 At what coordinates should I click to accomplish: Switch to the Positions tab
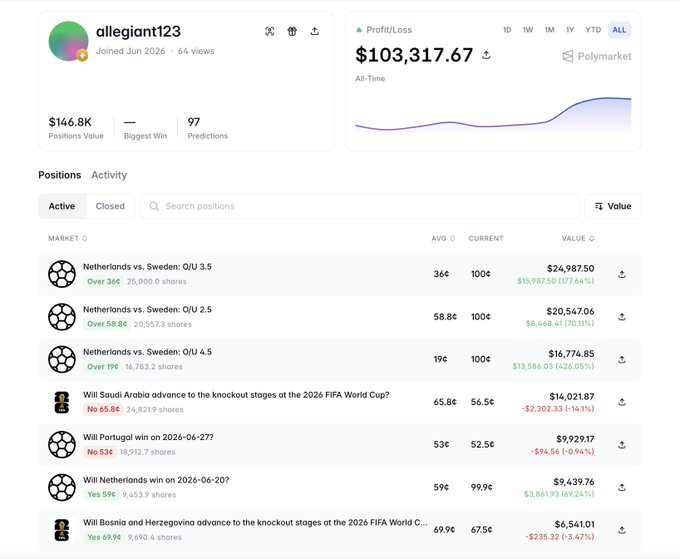59,175
